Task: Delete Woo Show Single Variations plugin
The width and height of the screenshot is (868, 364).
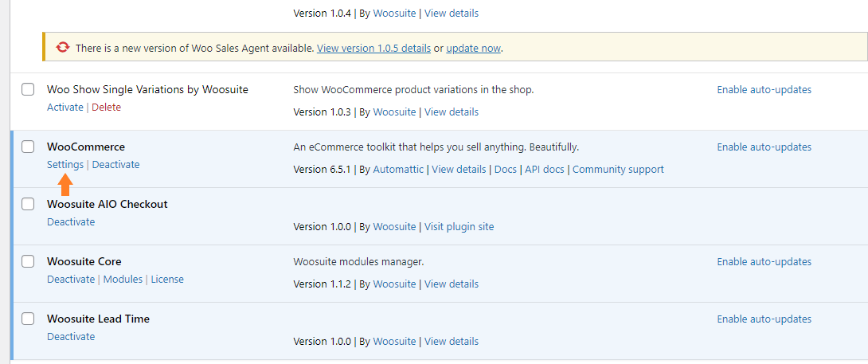Action: click(x=106, y=107)
